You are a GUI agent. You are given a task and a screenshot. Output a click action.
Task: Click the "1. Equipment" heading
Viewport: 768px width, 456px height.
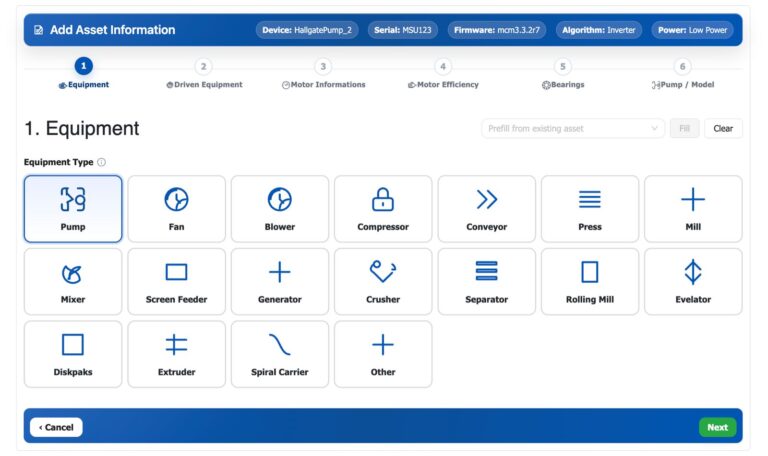[x=82, y=128]
